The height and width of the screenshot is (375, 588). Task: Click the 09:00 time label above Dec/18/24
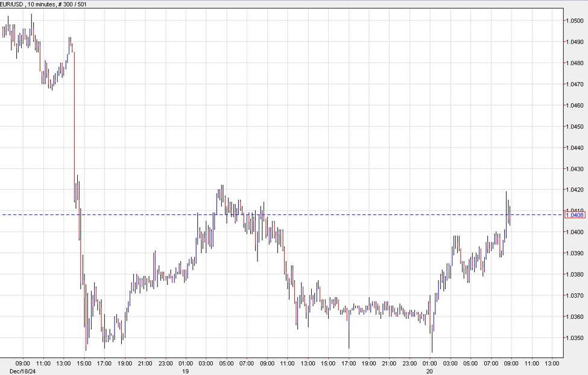pos(22,363)
